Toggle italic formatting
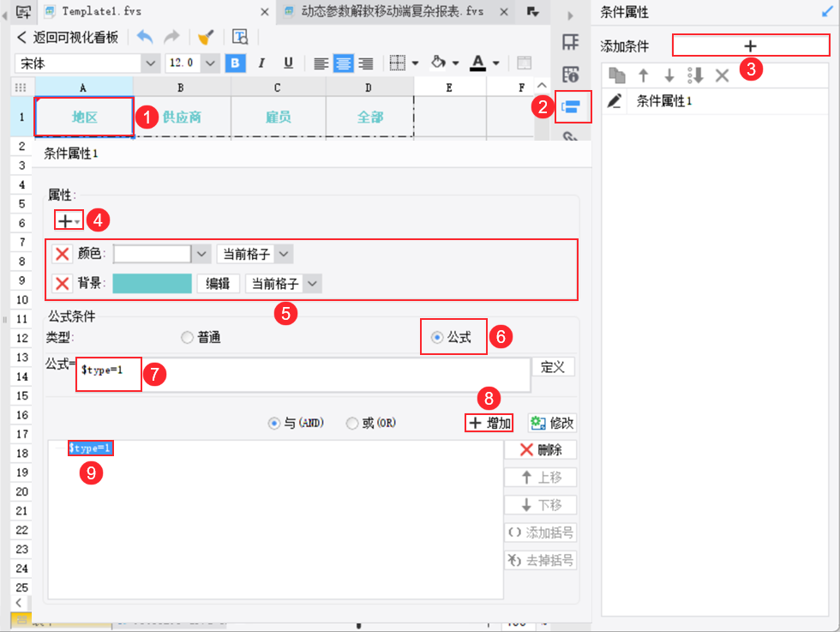Screen dimensions: 840x632 tap(261, 63)
